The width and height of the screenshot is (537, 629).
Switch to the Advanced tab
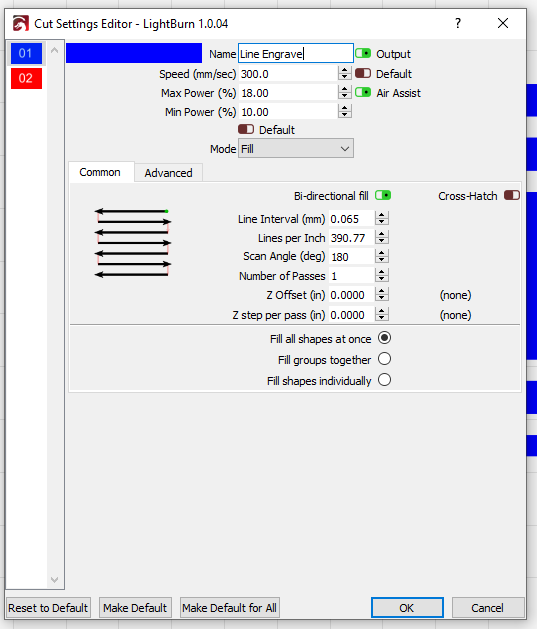coord(168,173)
